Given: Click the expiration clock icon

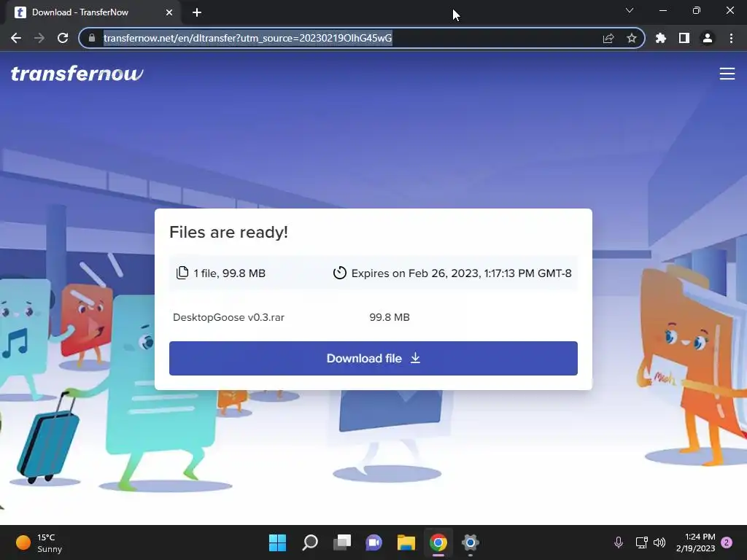Looking at the screenshot, I should tap(340, 273).
